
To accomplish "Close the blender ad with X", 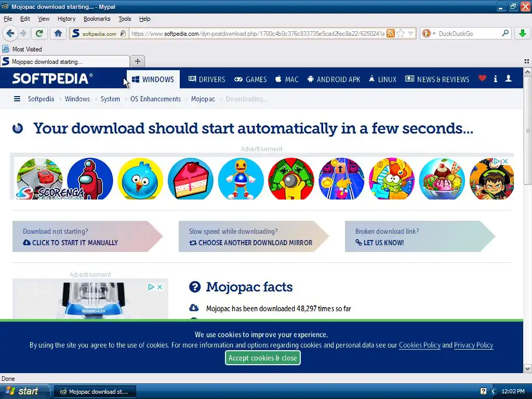I will (159, 287).
